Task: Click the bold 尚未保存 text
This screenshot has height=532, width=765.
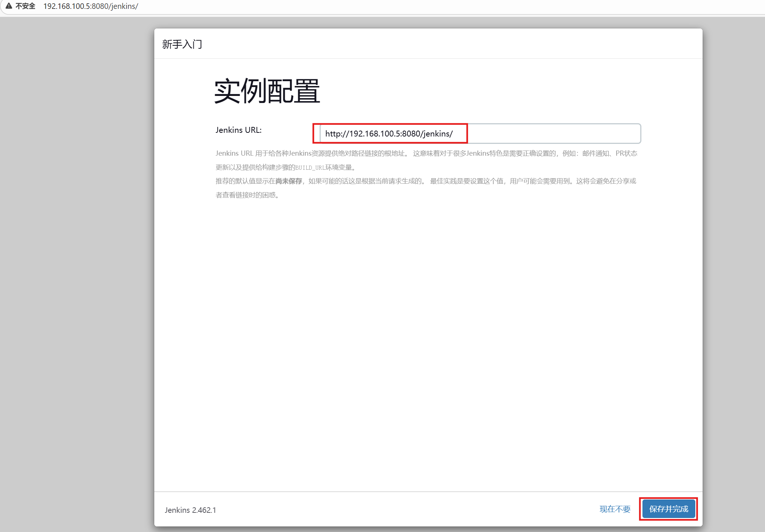Action: (x=289, y=181)
